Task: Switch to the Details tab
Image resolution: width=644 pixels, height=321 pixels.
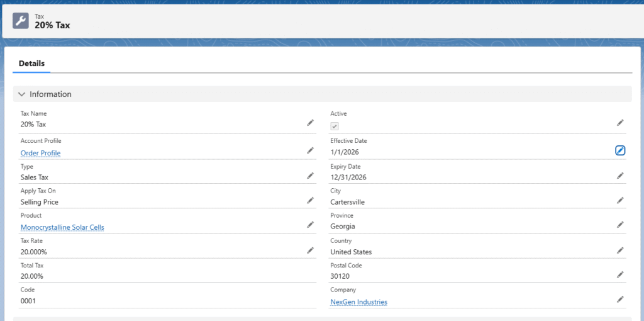Action: pyautogui.click(x=31, y=64)
